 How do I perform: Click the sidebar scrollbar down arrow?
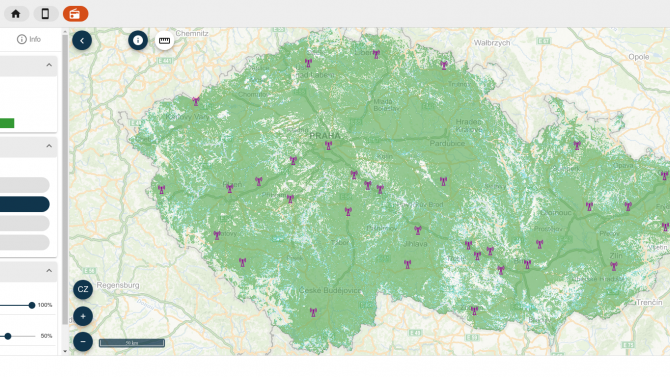click(65, 351)
